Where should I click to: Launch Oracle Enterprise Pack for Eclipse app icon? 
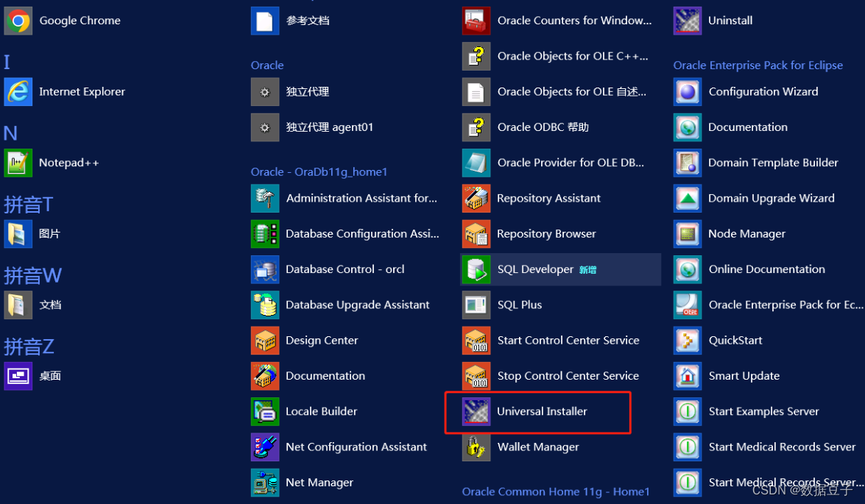(x=688, y=305)
